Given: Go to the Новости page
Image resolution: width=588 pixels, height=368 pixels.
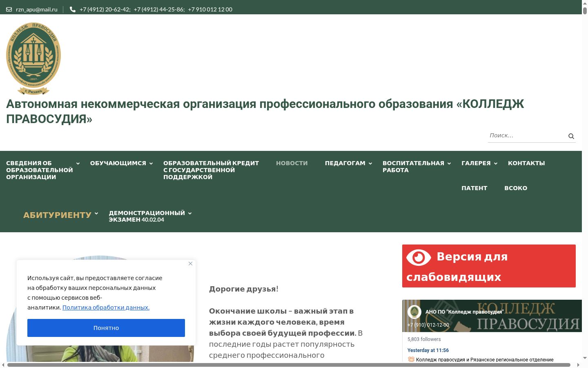Looking at the screenshot, I should [x=292, y=163].
